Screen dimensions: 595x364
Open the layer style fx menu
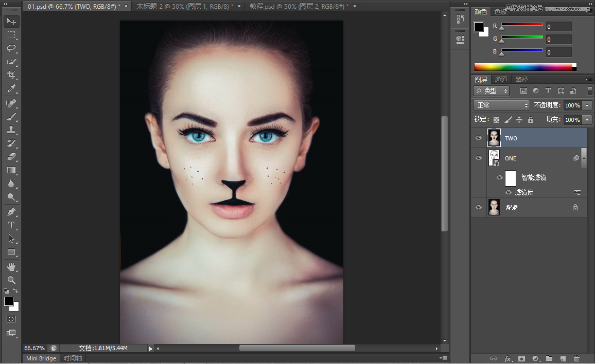[x=508, y=358]
